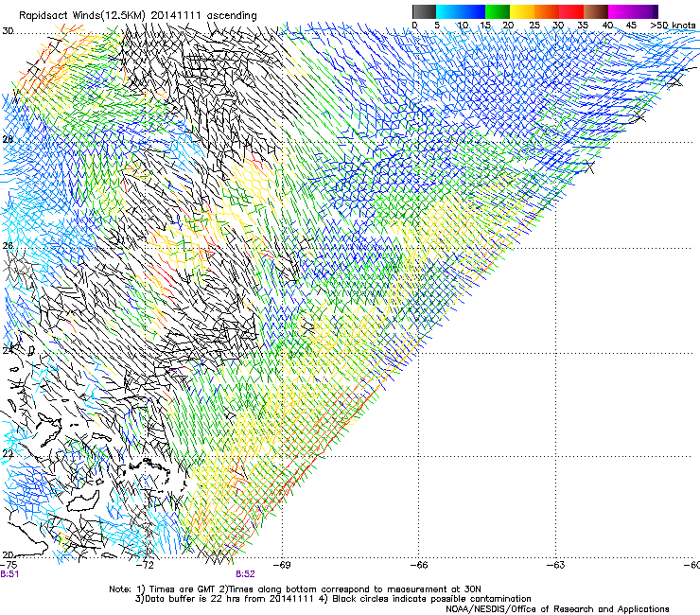Click the 'Rapidscat Winds(12.5KM) 20141111 ascending' title
Image resolution: width=700 pixels, height=615 pixels.
tap(138, 15)
